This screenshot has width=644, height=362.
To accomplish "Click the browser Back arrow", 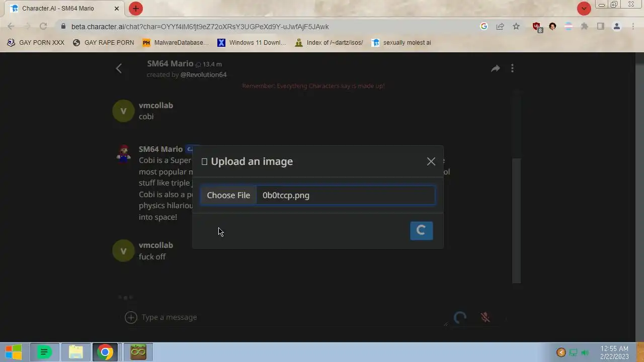I will point(11,26).
